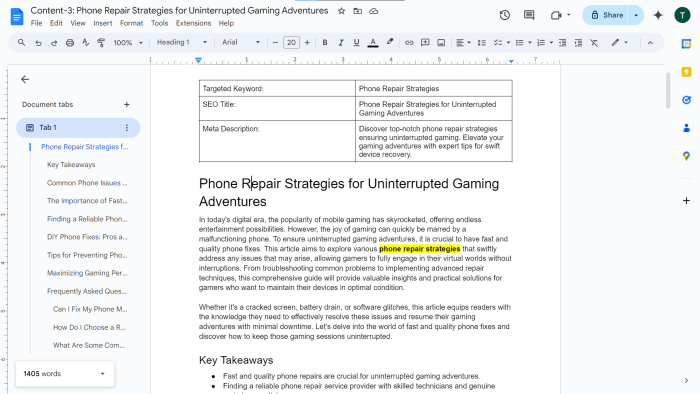Collapse the toolbar menus chevron

pos(650,42)
